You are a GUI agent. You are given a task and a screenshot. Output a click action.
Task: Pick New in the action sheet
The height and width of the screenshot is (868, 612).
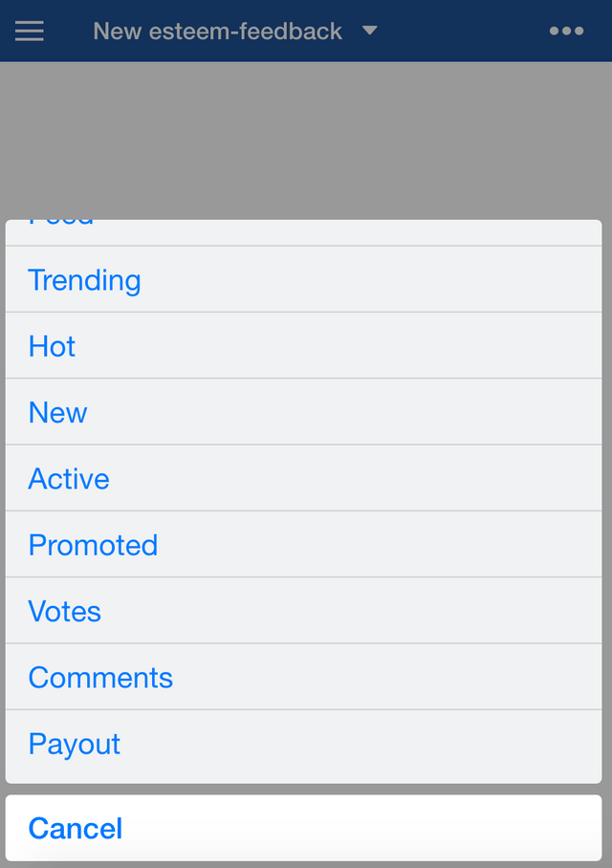(303, 412)
